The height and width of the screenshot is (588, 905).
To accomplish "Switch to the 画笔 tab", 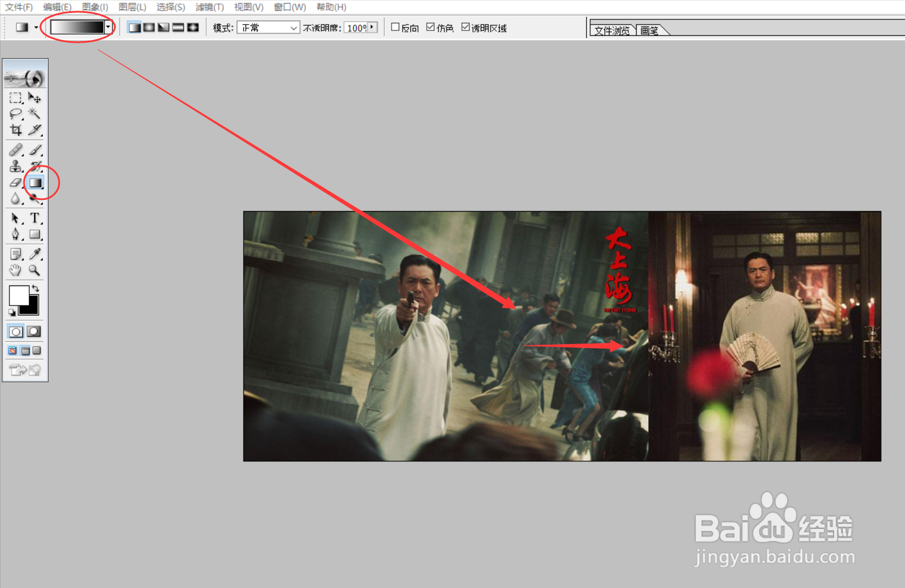I will pyautogui.click(x=649, y=30).
